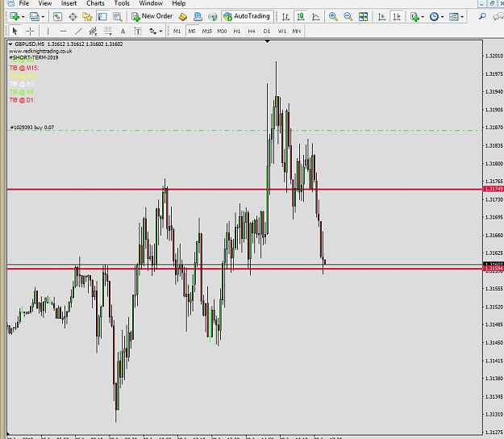504x439 pixels.
Task: Switch timeframe to H1
Action: click(x=237, y=31)
